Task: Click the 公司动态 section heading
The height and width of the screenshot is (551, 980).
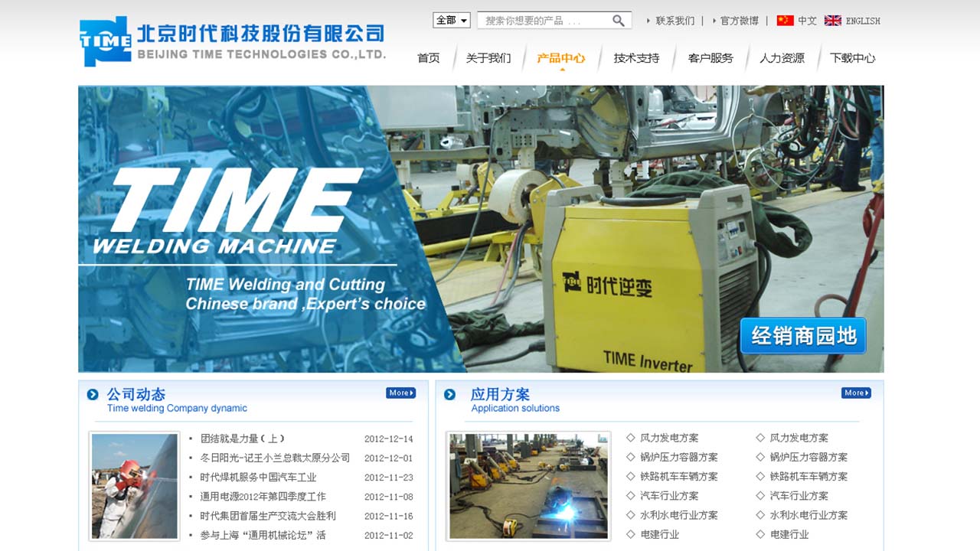Action: 136,394
